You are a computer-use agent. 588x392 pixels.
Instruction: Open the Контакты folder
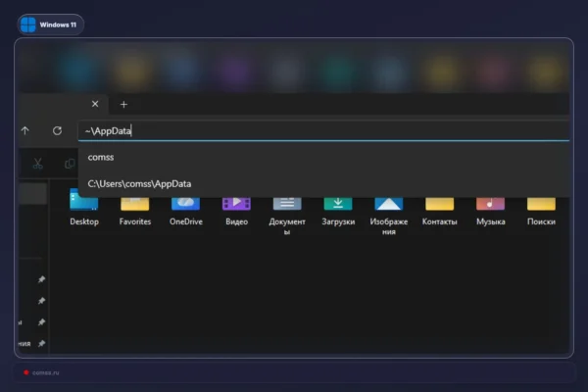(x=439, y=211)
